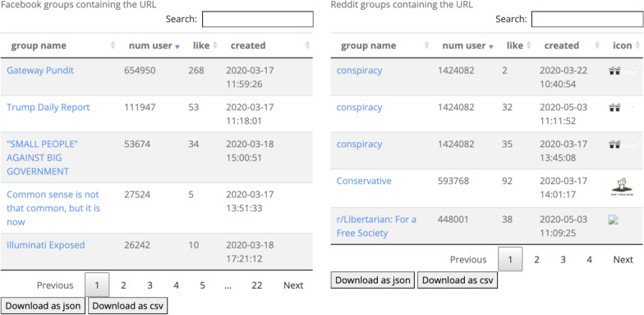Open the Conservative subreddit link

[364, 181]
